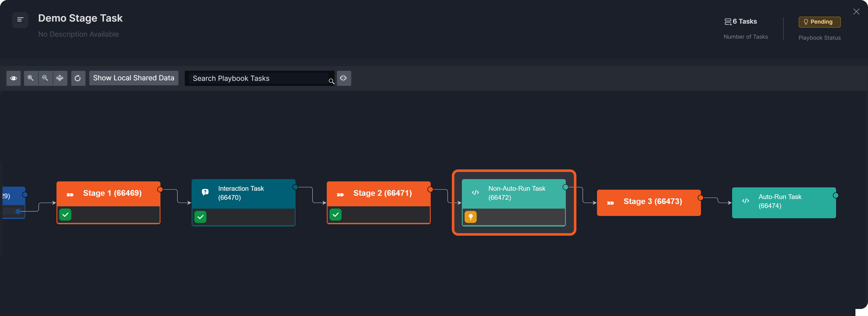Click the Pending playbook status badge

tap(819, 22)
